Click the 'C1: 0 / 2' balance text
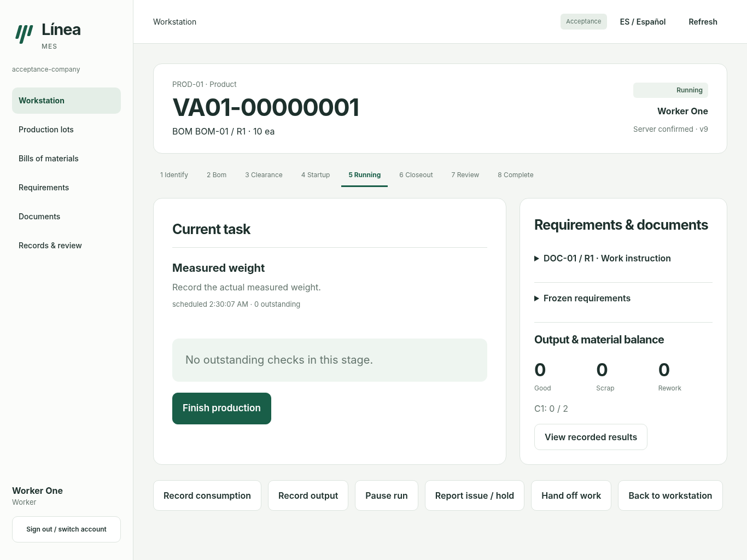This screenshot has width=747, height=560. (551, 409)
